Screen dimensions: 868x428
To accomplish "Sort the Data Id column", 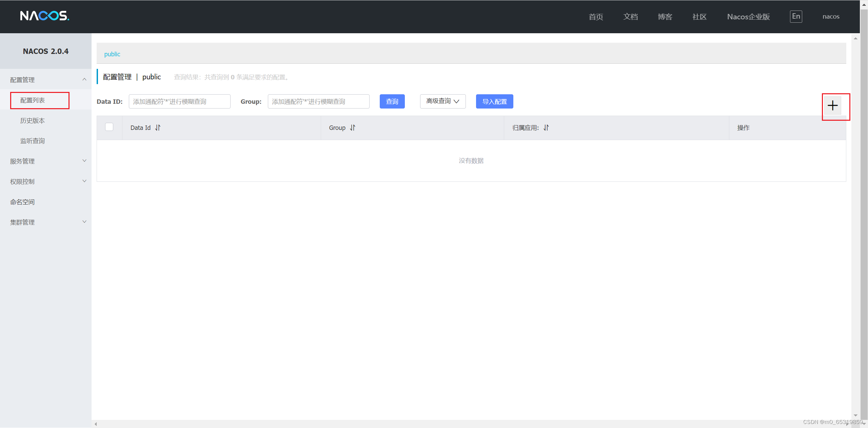I will tap(157, 128).
